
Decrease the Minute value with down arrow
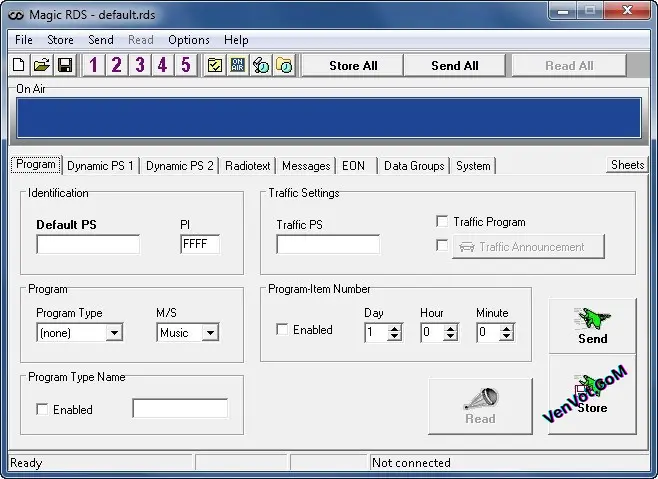507,337
